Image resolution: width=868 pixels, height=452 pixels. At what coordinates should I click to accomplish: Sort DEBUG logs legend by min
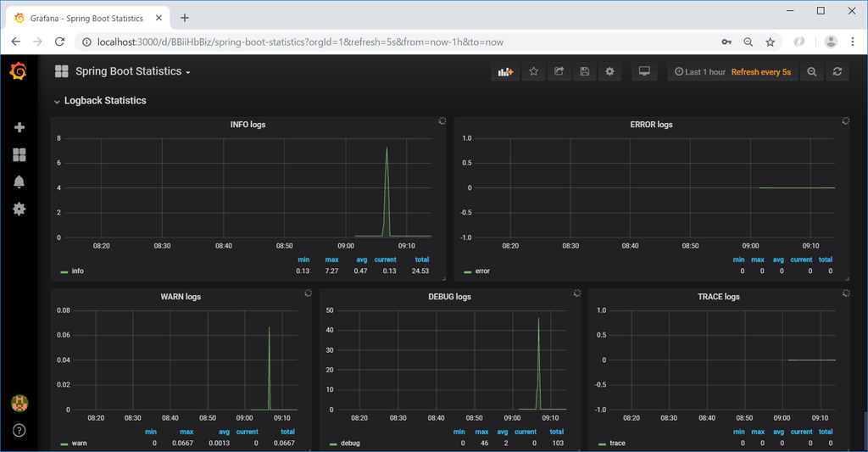pyautogui.click(x=459, y=432)
